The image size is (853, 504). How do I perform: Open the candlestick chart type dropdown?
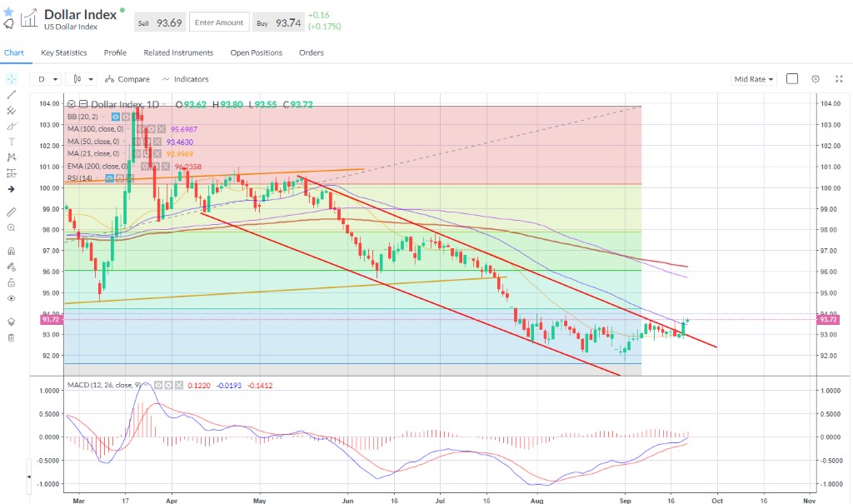tap(82, 79)
